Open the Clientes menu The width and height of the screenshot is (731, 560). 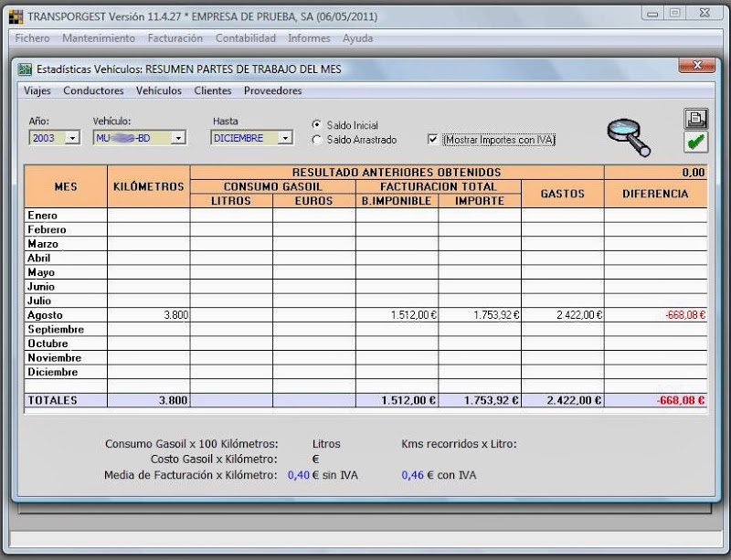click(213, 90)
